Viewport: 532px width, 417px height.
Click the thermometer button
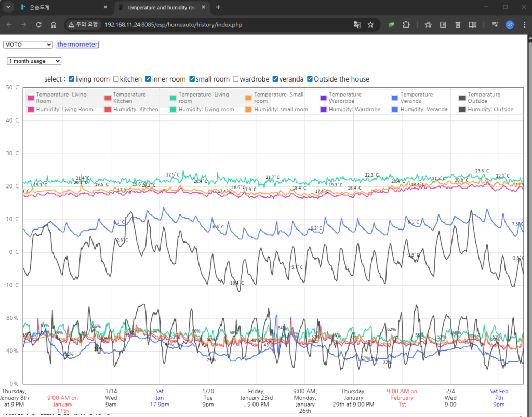click(x=77, y=45)
